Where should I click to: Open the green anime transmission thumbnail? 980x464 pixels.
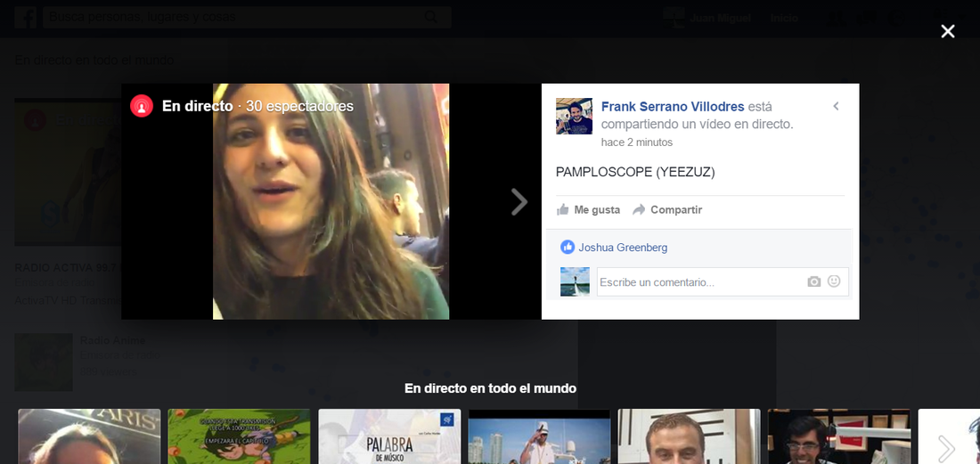240,436
